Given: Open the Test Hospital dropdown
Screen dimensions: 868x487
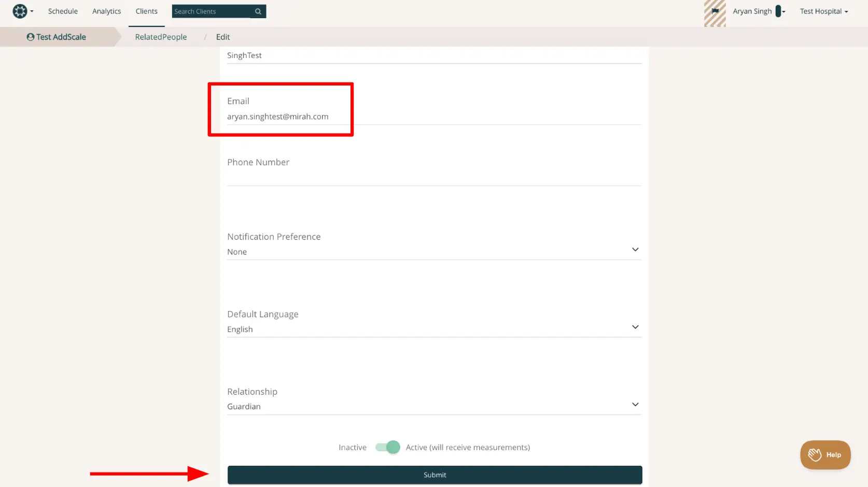Looking at the screenshot, I should [x=823, y=11].
